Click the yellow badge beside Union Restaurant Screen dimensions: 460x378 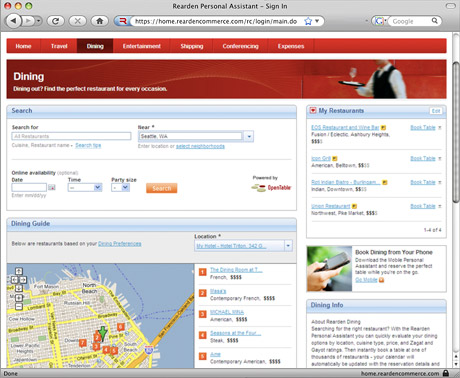point(354,206)
